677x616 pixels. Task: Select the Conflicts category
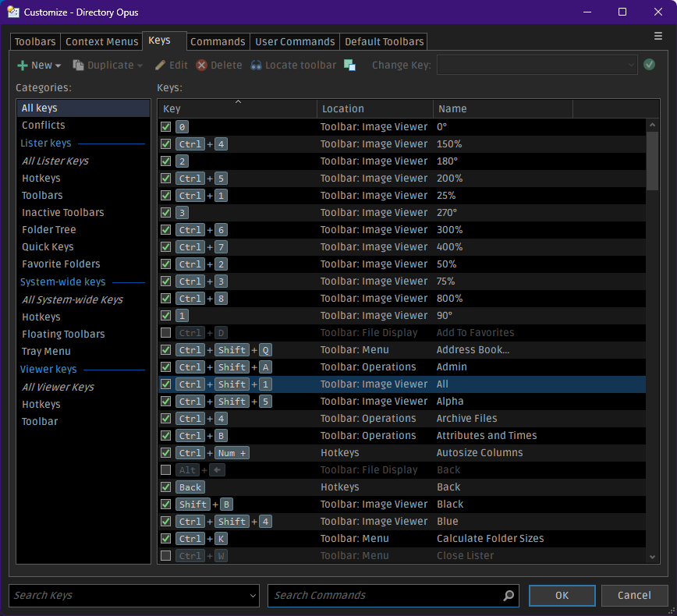pos(83,126)
